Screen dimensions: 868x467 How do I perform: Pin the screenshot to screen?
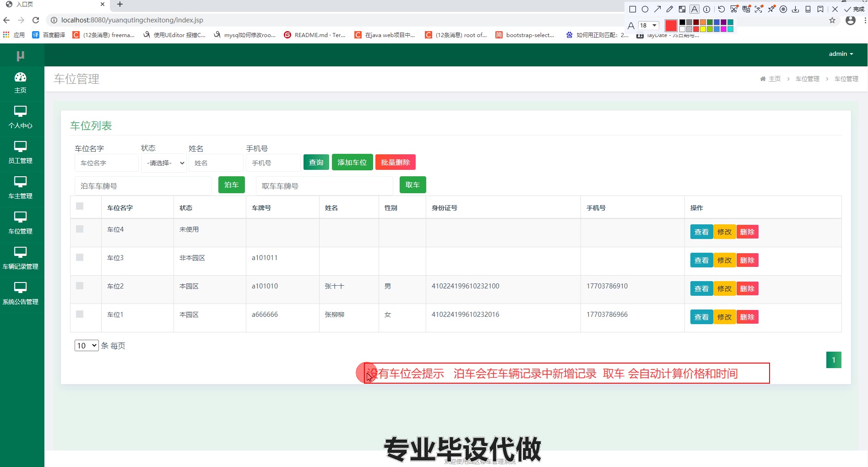pyautogui.click(x=771, y=9)
